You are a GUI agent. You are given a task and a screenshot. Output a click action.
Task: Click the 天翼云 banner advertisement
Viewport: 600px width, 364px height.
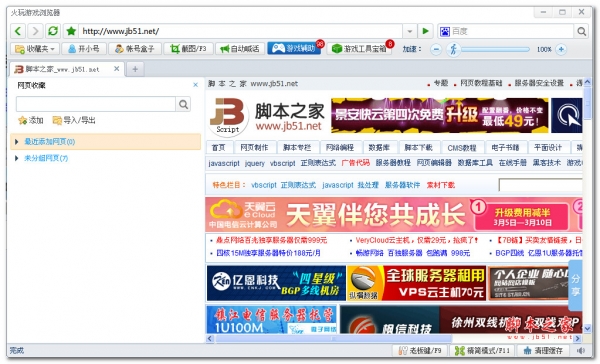click(x=393, y=214)
